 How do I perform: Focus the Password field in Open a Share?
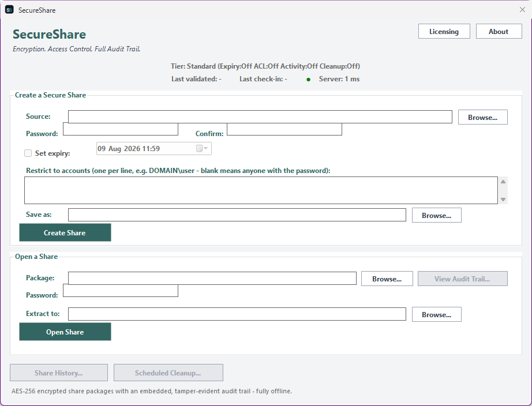click(121, 291)
